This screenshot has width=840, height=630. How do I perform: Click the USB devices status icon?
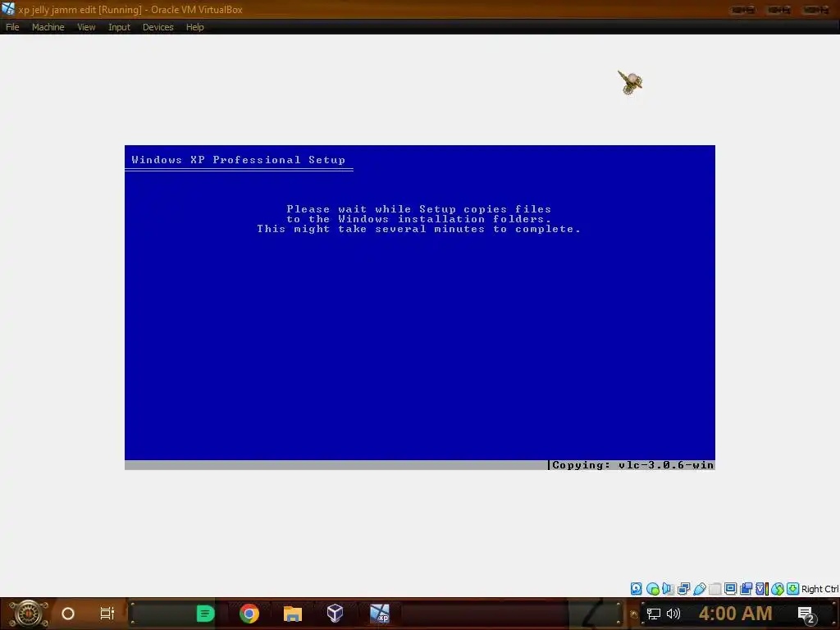(x=699, y=589)
